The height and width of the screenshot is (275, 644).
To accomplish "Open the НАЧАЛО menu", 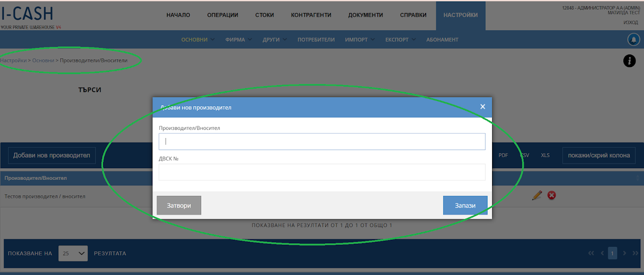I will click(178, 15).
